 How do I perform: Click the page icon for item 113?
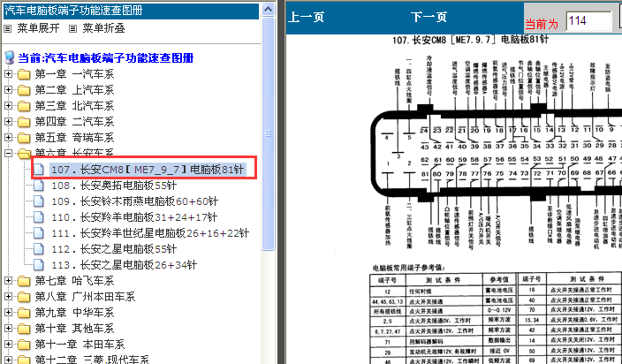coord(39,264)
